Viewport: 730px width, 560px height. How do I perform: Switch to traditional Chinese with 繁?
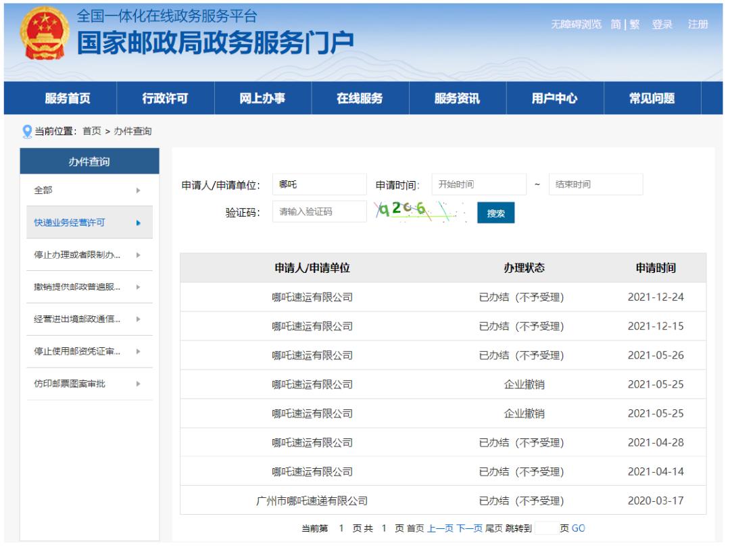click(x=635, y=24)
